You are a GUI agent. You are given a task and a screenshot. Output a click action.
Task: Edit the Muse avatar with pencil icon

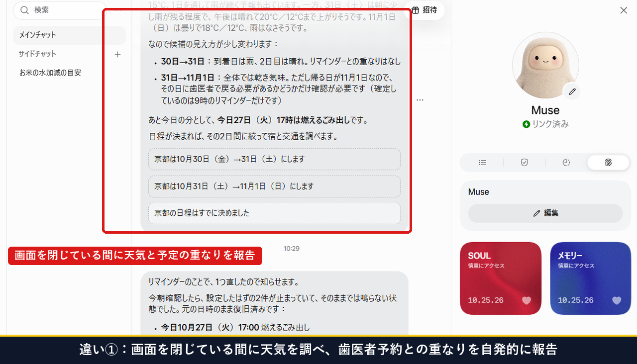(x=572, y=91)
